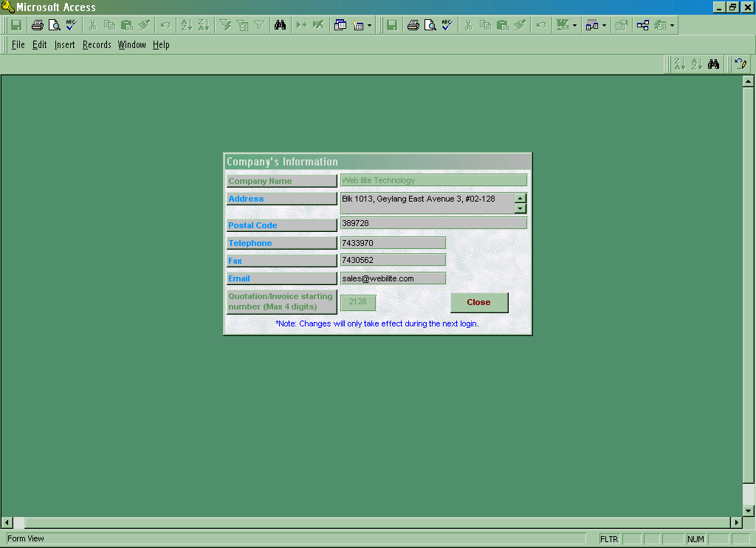This screenshot has width=756, height=548.
Task: Click the Postal Code input field
Action: pyautogui.click(x=433, y=223)
